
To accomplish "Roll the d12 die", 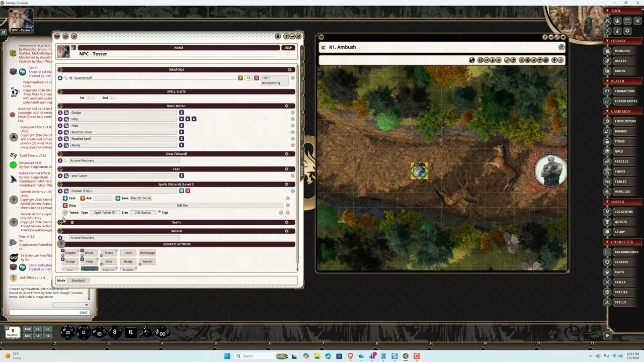I will 84,332.
